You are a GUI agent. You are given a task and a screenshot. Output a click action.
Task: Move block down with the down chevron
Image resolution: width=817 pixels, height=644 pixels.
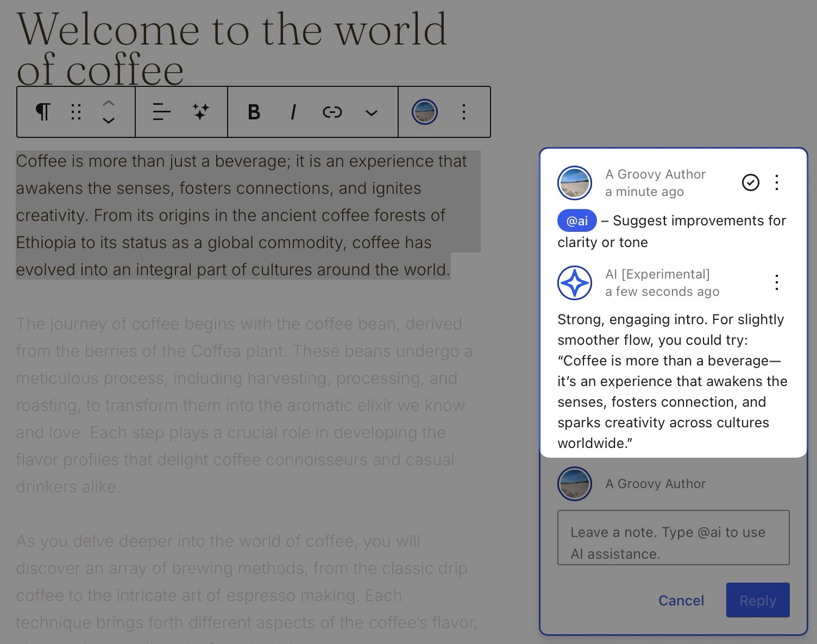[x=109, y=121]
